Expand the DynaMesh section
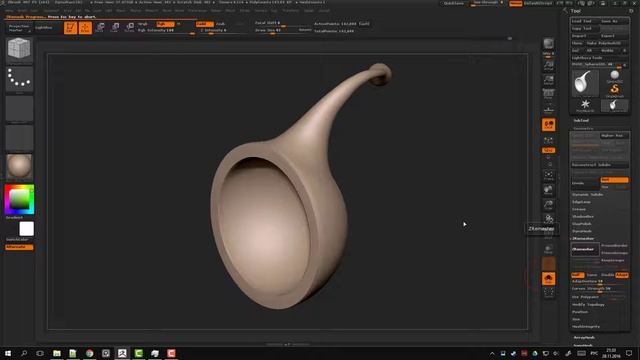The height and width of the screenshot is (360, 640). (x=582, y=231)
